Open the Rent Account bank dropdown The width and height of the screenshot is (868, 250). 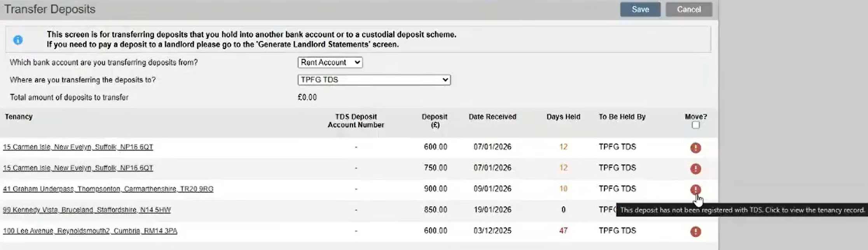[x=330, y=62]
